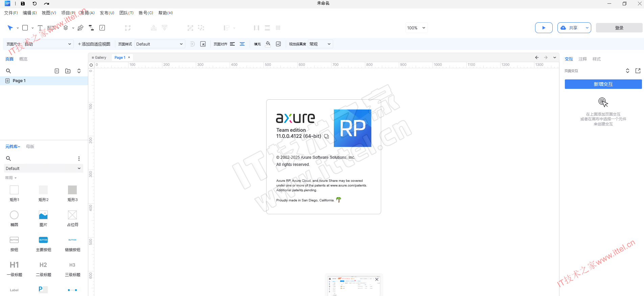Image resolution: width=644 pixels, height=296 pixels.
Task: Expand or collapse page tree arrows
Action: click(79, 71)
